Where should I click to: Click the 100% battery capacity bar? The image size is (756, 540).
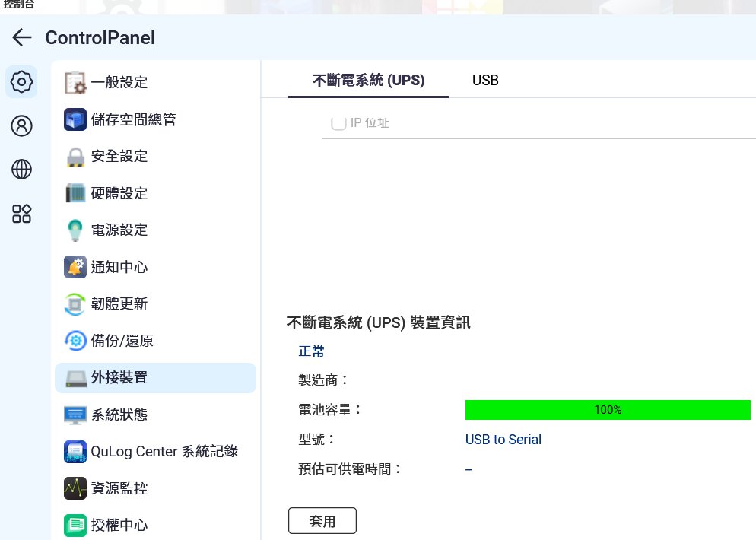coord(608,410)
